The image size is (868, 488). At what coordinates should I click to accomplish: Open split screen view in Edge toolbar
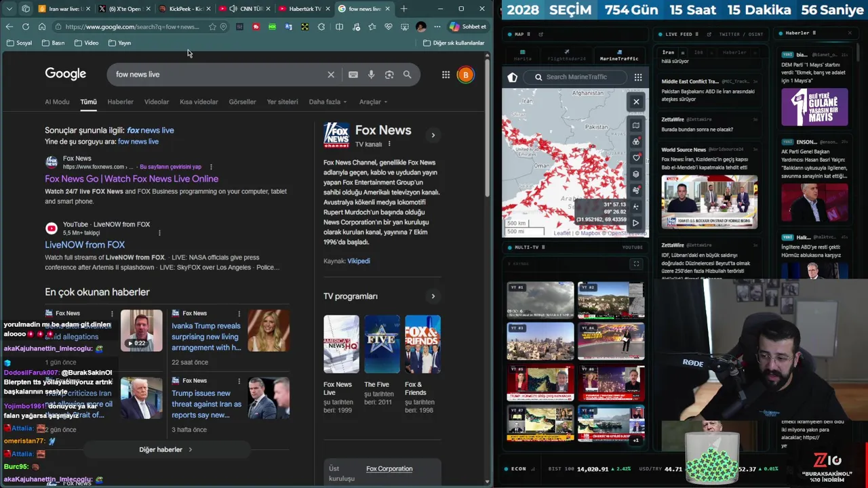pos(339,26)
